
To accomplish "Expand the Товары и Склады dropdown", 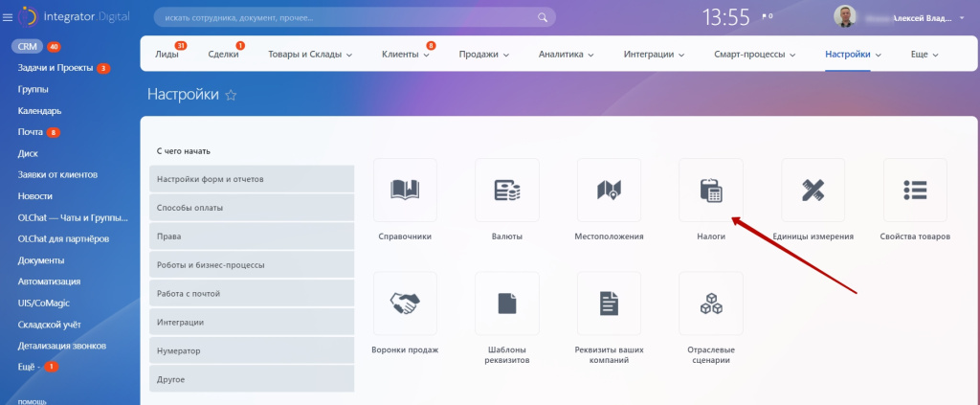I will [310, 56].
